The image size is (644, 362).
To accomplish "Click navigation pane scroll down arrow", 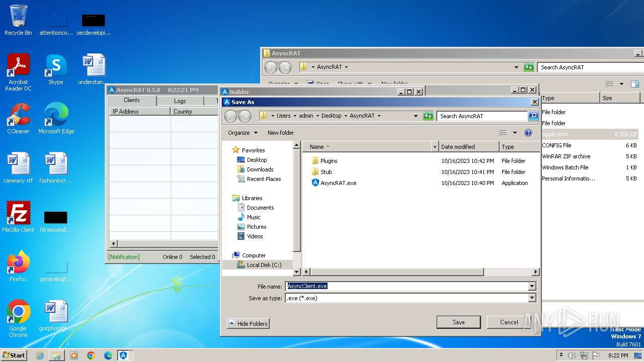I will (x=297, y=272).
